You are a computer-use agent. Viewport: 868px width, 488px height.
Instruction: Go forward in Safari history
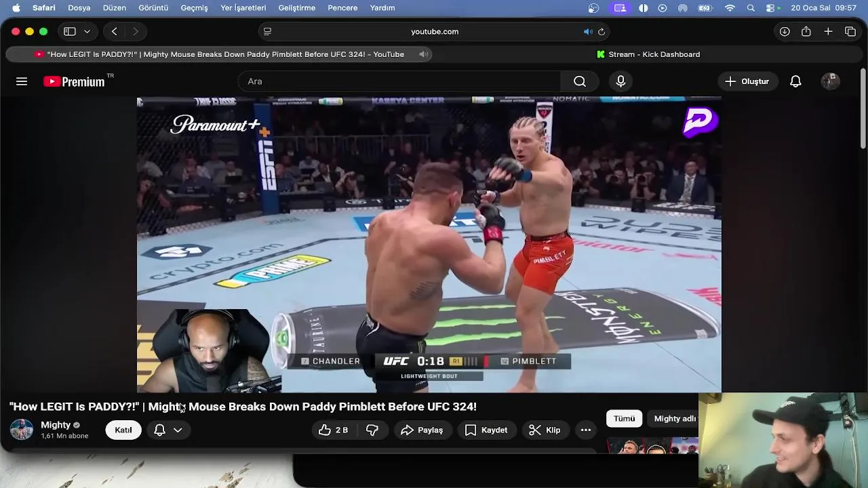point(136,31)
